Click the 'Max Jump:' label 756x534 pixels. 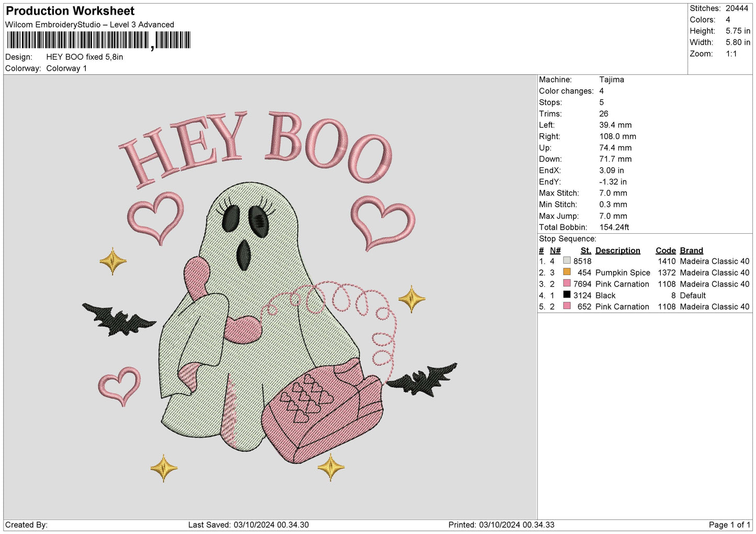(x=559, y=216)
